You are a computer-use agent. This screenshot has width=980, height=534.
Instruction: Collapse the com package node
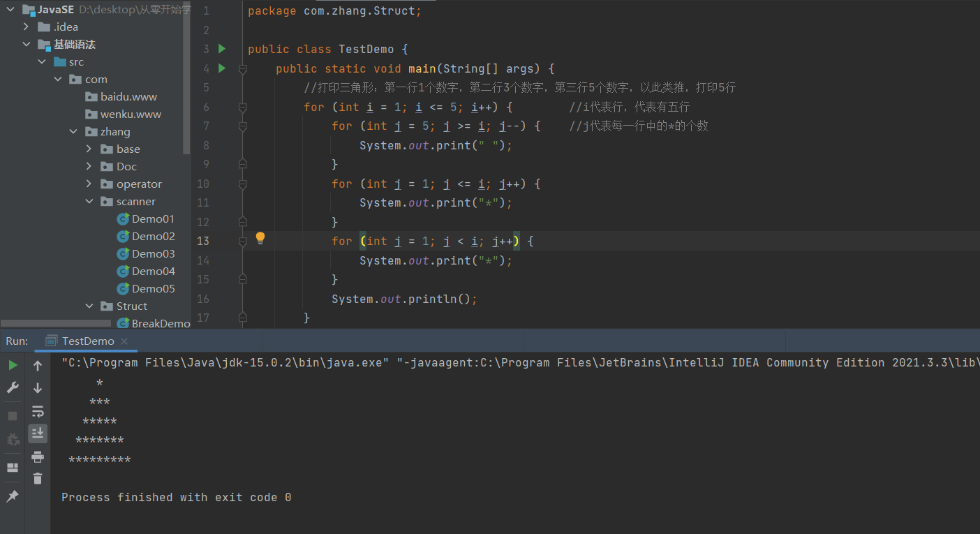(x=58, y=79)
